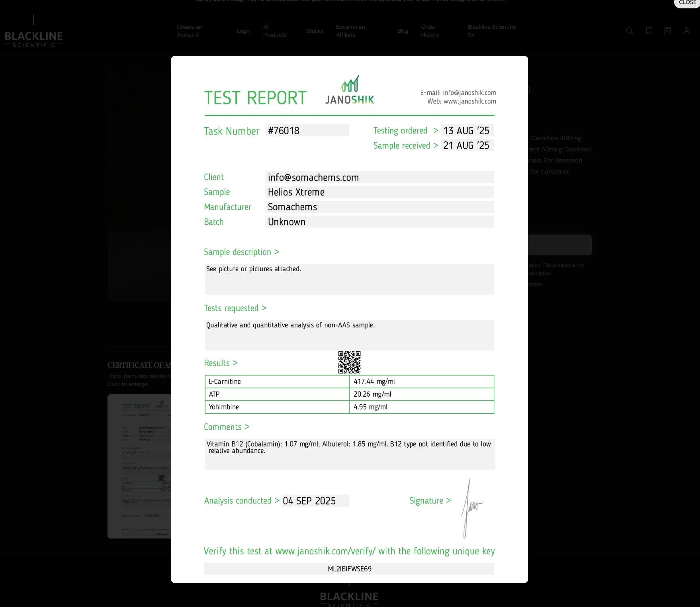Viewport: 700px width, 607px height.
Task: Close the test report lightbox
Action: (687, 2)
